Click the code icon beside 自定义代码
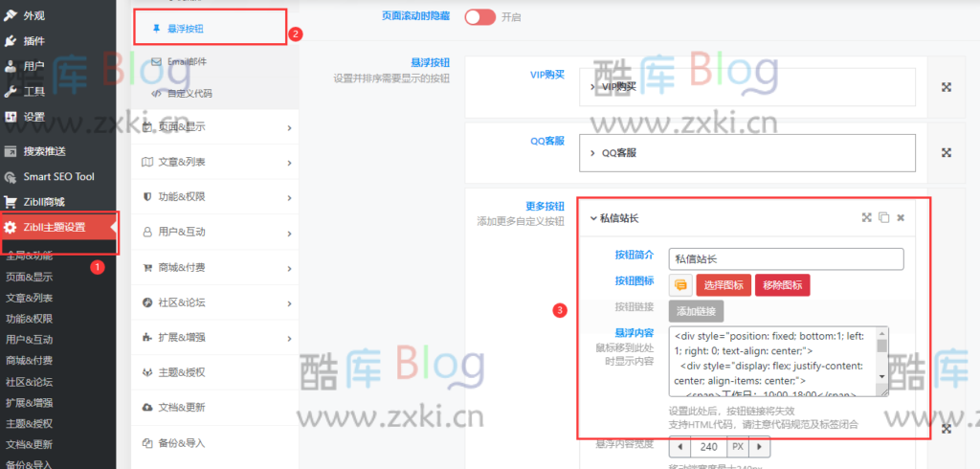This screenshot has height=469, width=980. pos(156,94)
